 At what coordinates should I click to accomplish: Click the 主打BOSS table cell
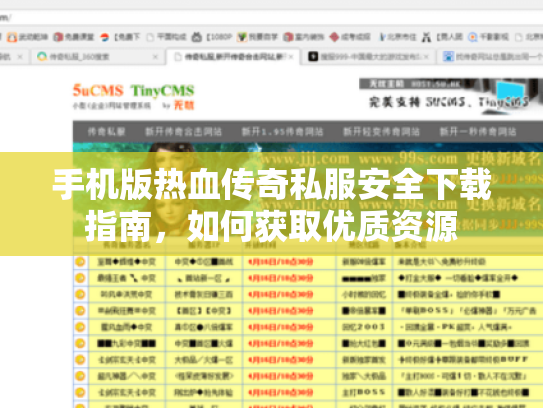click(364, 392)
